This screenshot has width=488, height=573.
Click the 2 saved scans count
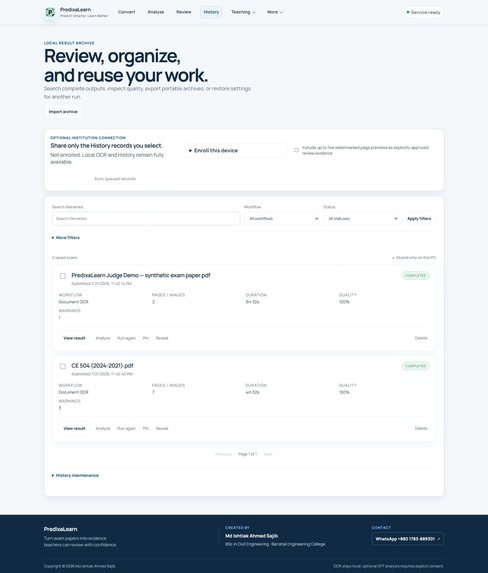(64, 258)
